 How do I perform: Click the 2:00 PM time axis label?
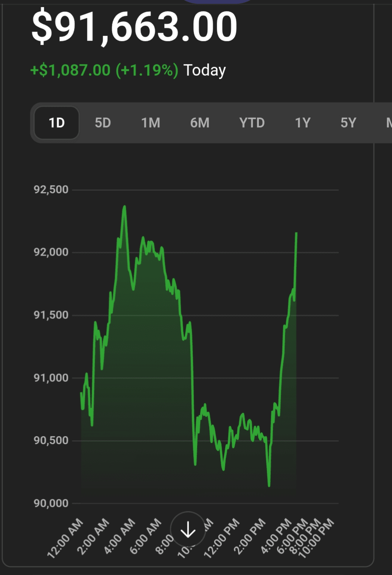click(x=250, y=537)
